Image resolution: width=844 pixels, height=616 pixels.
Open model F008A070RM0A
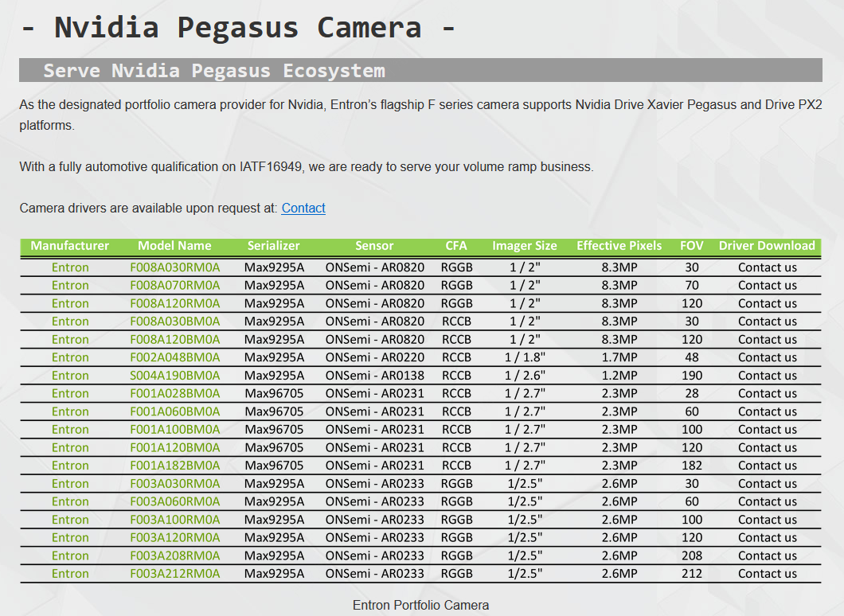tap(175, 285)
